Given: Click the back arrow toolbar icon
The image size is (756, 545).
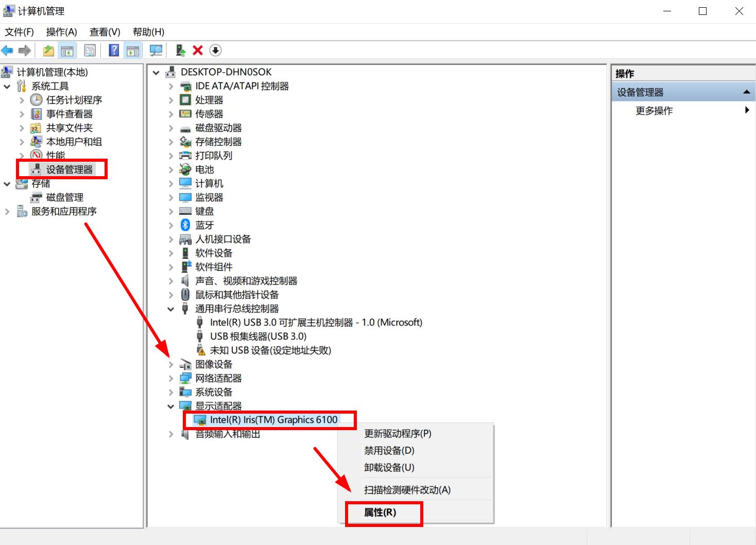Looking at the screenshot, I should [7, 50].
